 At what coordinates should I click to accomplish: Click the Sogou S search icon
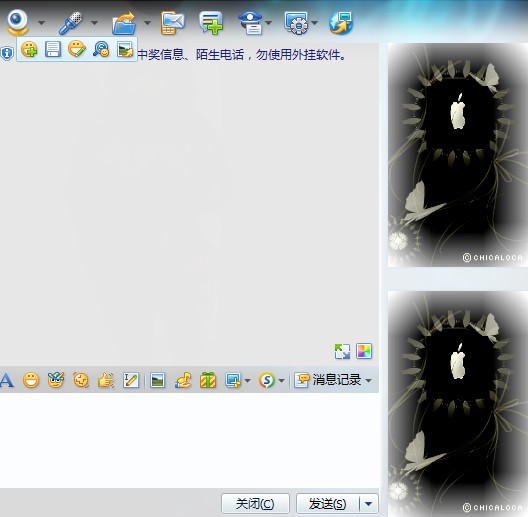click(267, 380)
